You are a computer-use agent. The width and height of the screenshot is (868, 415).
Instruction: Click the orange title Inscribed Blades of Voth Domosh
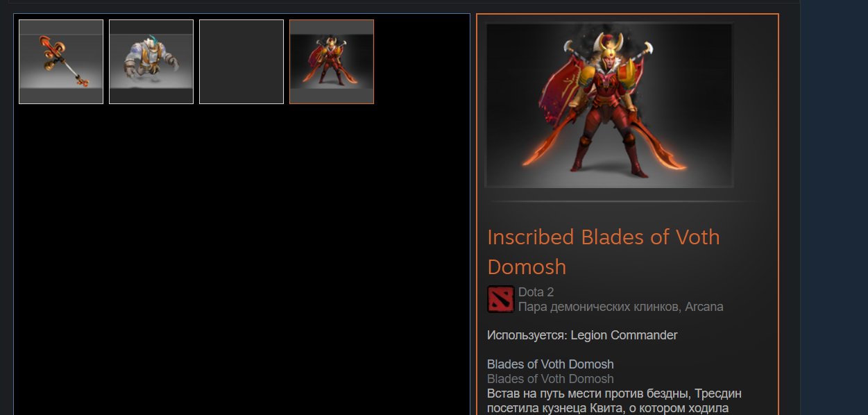604,251
